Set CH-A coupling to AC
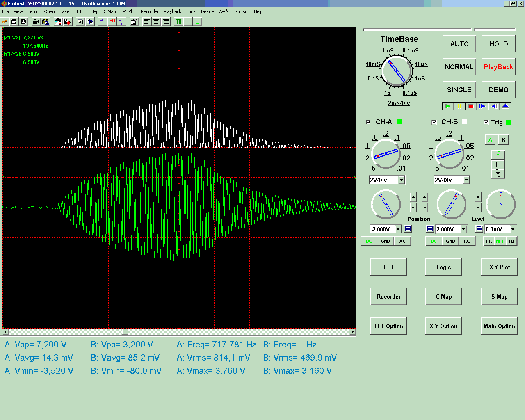This screenshot has width=525, height=420. click(402, 241)
